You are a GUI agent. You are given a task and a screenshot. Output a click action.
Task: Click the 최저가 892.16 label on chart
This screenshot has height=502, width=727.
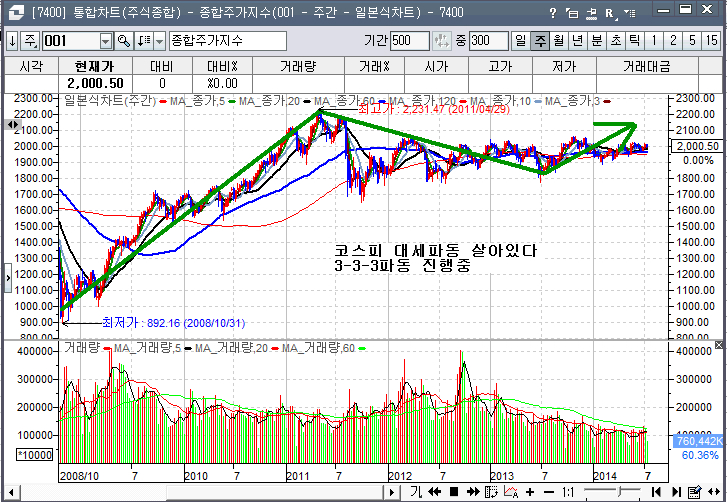(173, 323)
